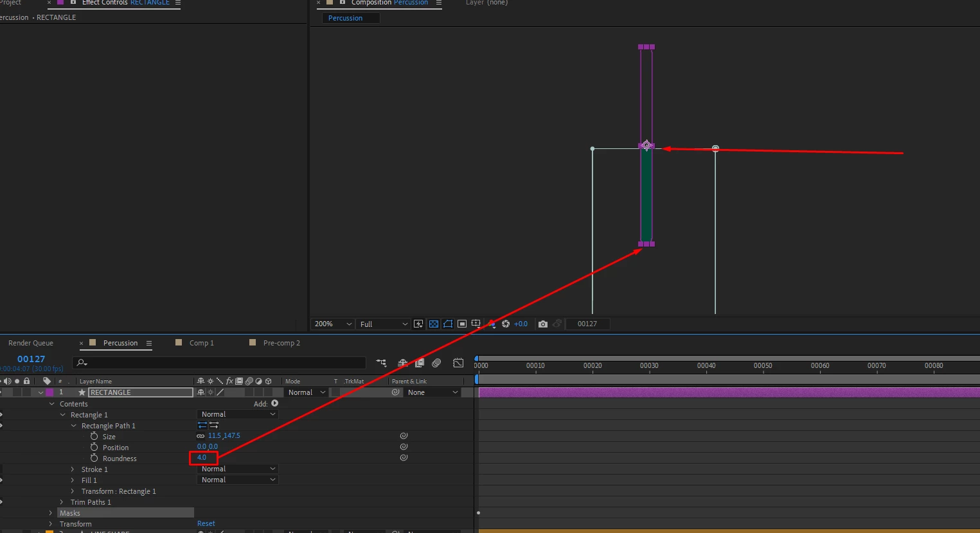Screen dimensions: 980x533
Task: Open grid and guide options icon
Action: [476, 324]
